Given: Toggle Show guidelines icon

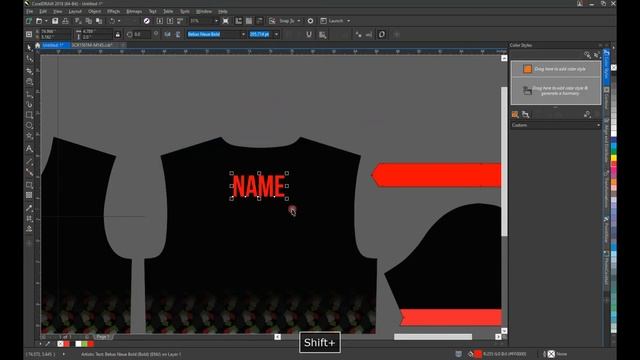Looking at the screenshot, I should [x=259, y=21].
